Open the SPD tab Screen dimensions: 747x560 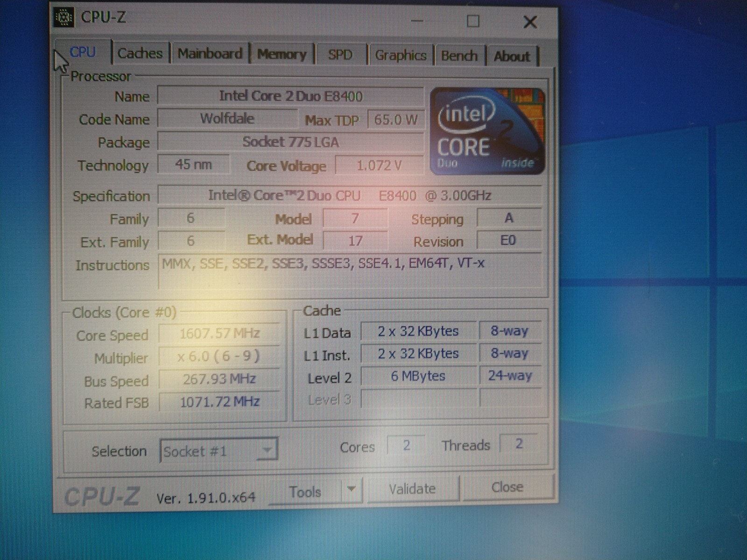point(340,55)
